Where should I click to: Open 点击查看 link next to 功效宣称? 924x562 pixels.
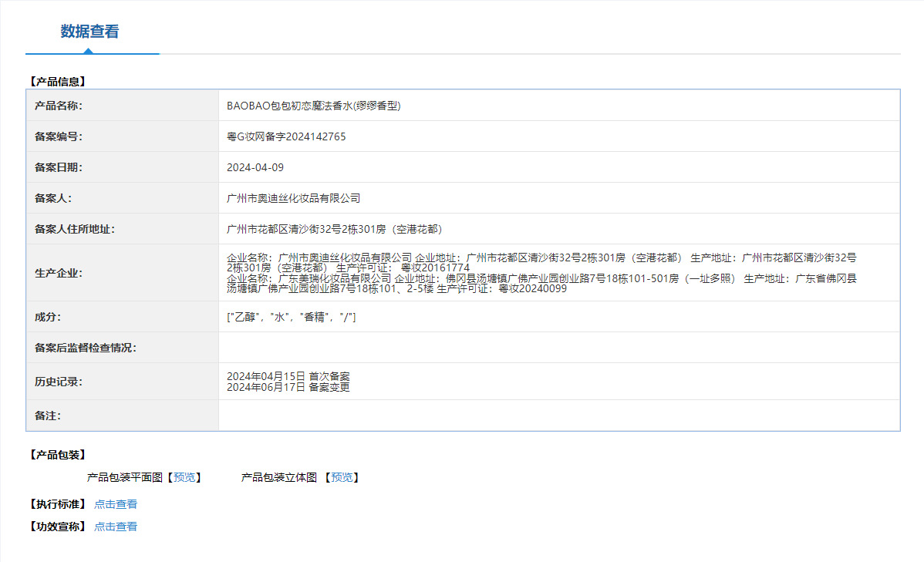pyautogui.click(x=116, y=527)
